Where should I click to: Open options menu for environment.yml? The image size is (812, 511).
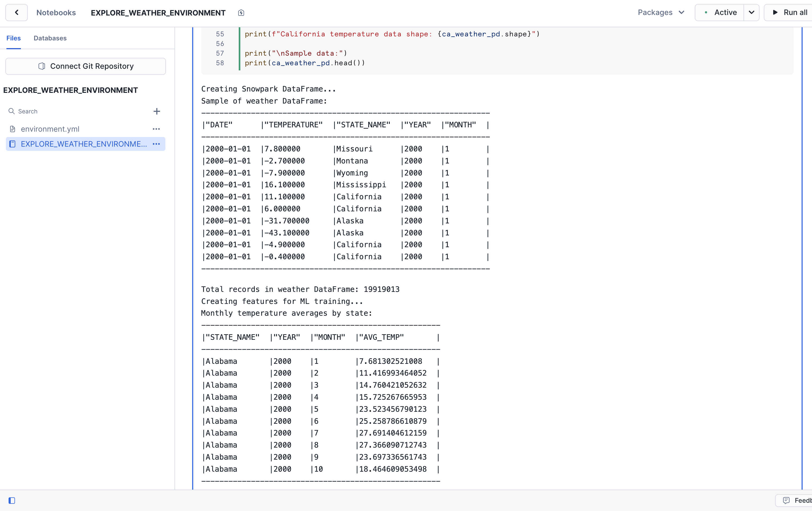[156, 129]
